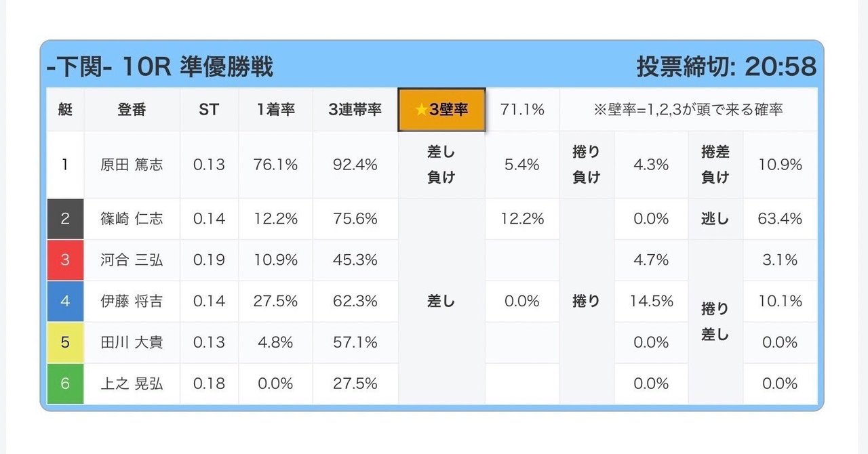Click racer name 原田 篤志
Image resolution: width=868 pixels, height=454 pixels.
pos(132,165)
